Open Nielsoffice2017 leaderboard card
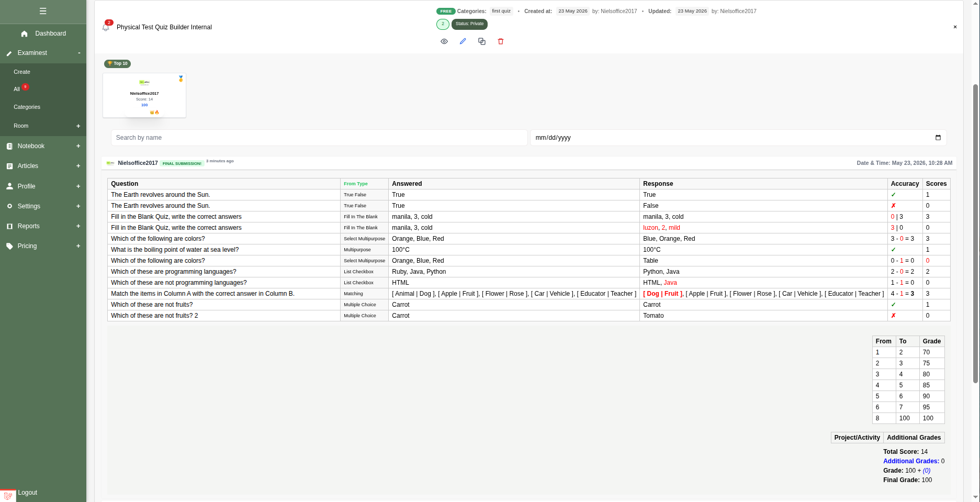Image resolution: width=980 pixels, height=502 pixels. pos(144,95)
